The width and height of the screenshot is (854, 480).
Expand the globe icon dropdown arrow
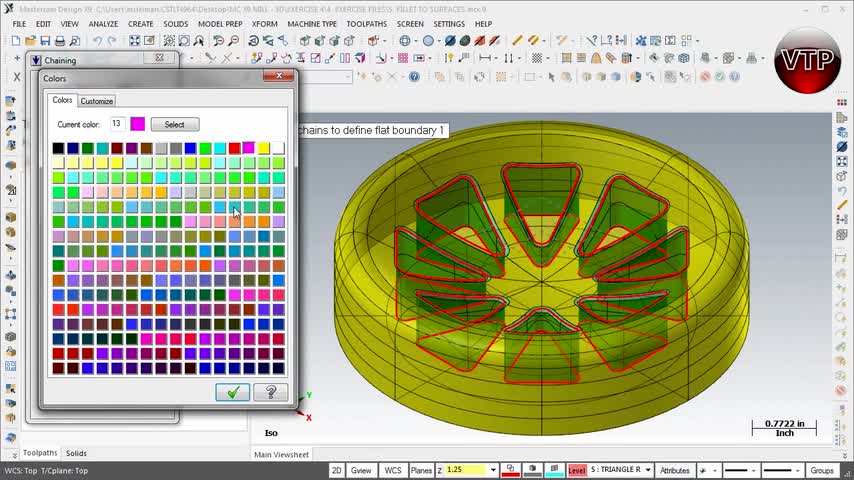coord(416,41)
